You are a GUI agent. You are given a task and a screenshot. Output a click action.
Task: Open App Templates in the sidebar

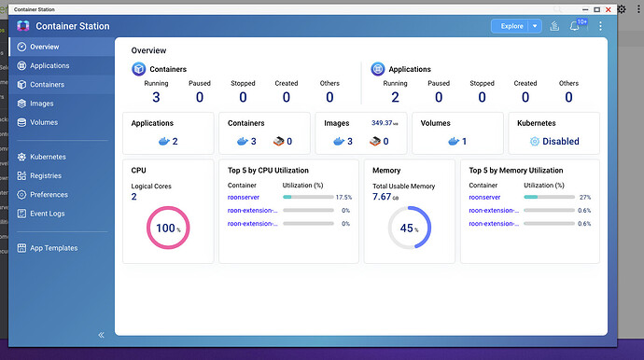click(x=62, y=248)
